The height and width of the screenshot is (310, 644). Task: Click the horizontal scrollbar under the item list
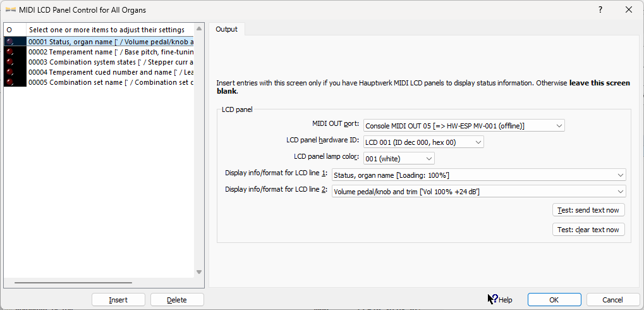(73, 283)
